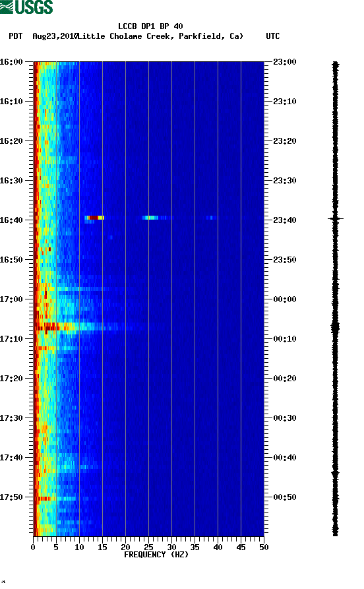
Task: Click the '00:10' UTC time label
Action: click(285, 339)
